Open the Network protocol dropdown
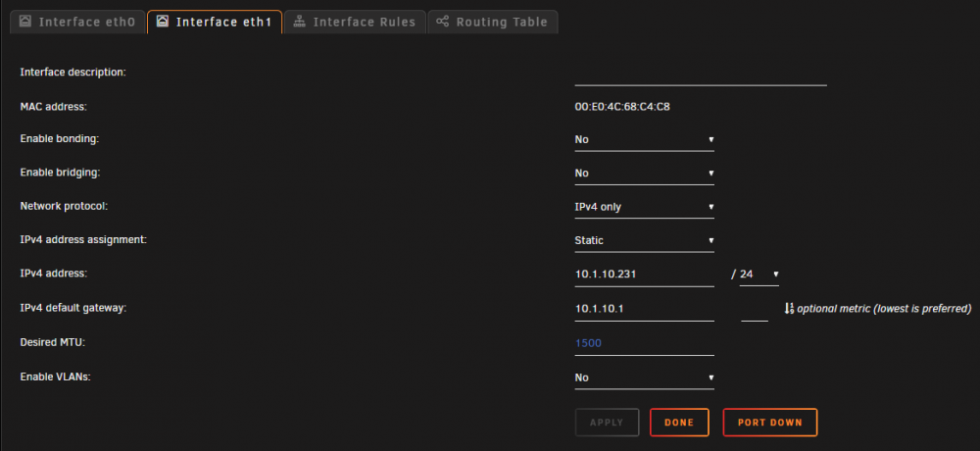This screenshot has height=451, width=980. pyautogui.click(x=645, y=207)
